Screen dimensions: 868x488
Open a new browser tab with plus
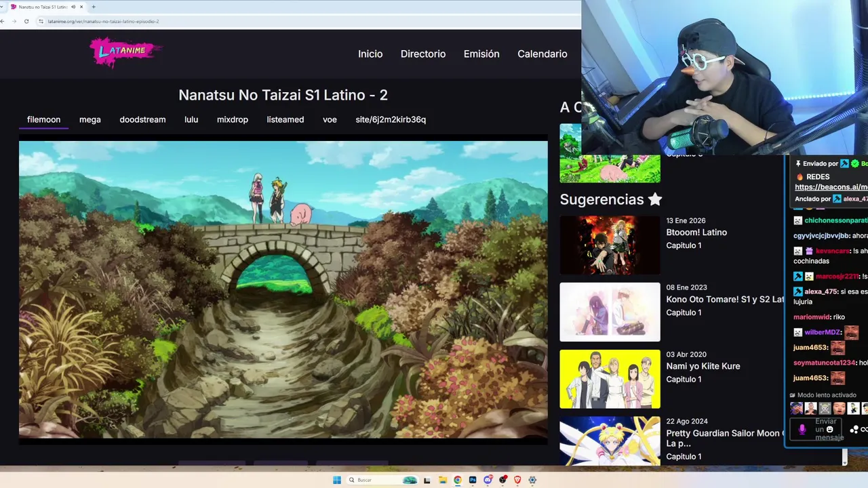tap(94, 7)
